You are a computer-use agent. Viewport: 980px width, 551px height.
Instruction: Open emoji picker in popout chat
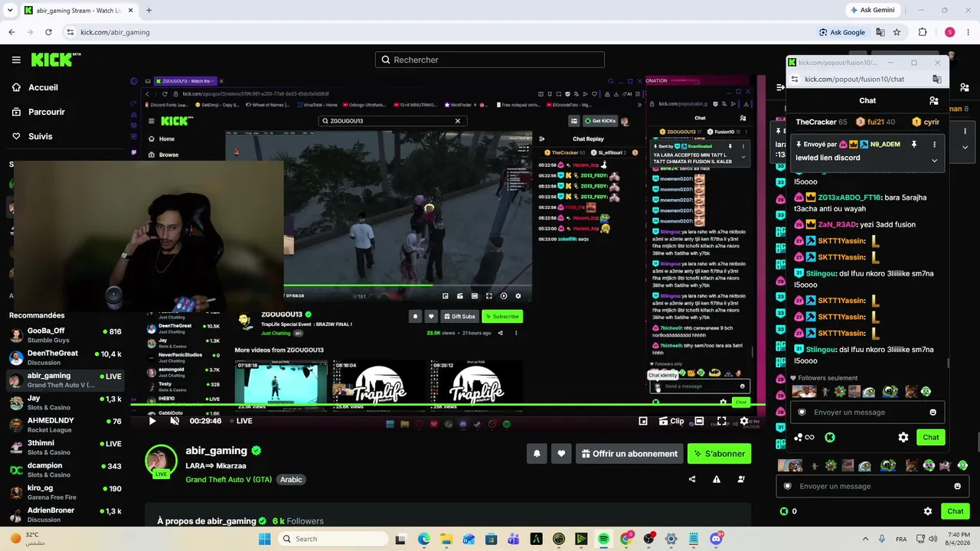(933, 412)
